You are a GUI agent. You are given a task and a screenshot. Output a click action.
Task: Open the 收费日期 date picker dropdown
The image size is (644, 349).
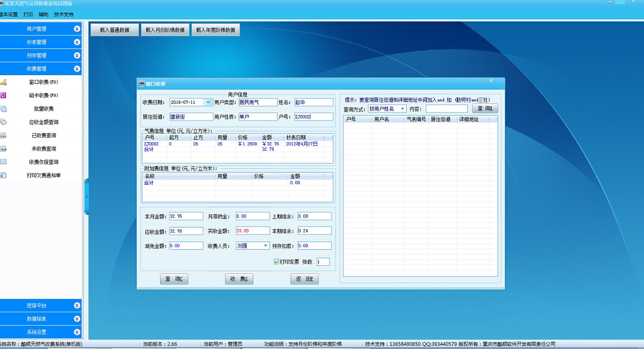(208, 102)
